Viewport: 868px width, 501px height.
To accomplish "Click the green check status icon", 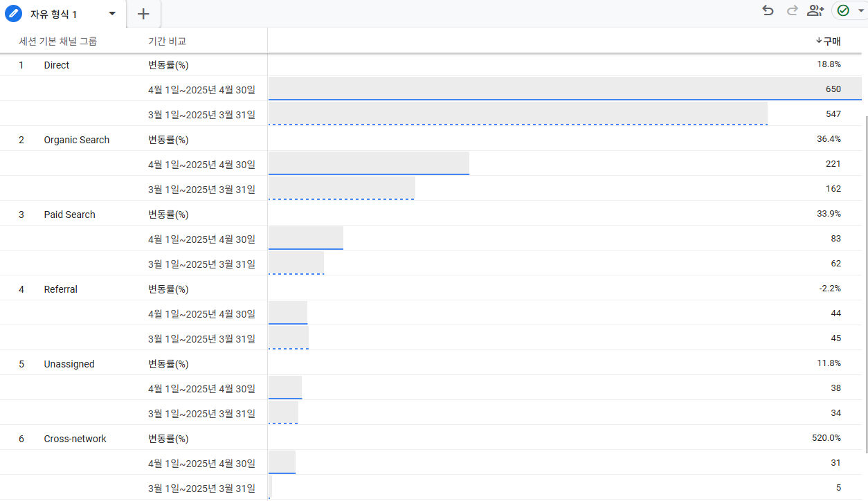I will (843, 10).
